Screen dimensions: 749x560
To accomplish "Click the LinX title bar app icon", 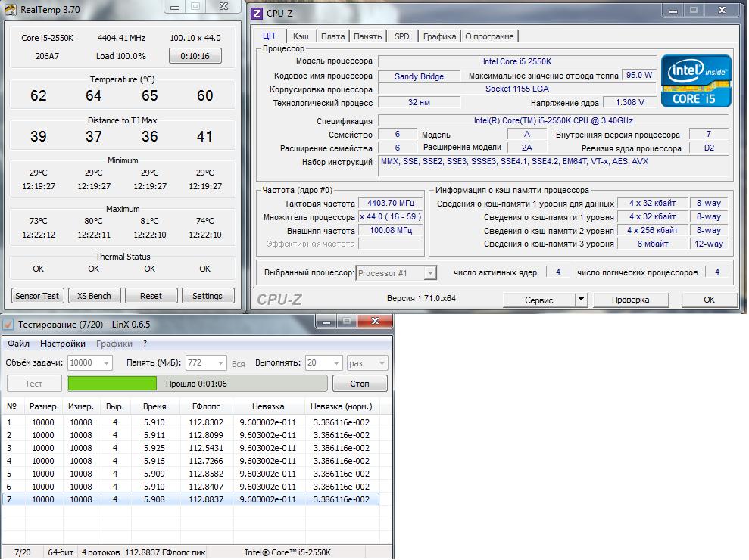I will point(8,325).
